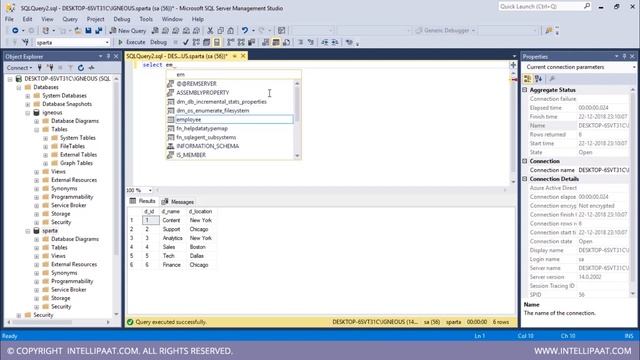The height and width of the screenshot is (360, 640).
Task: Click the Debug toolbar button
Action: [x=158, y=42]
